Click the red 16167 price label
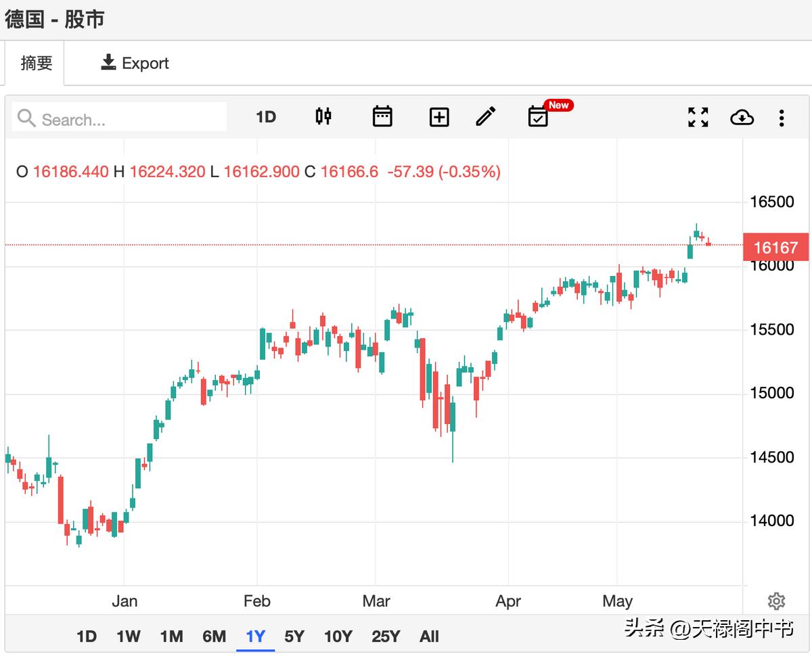The image size is (812, 656). point(775,248)
